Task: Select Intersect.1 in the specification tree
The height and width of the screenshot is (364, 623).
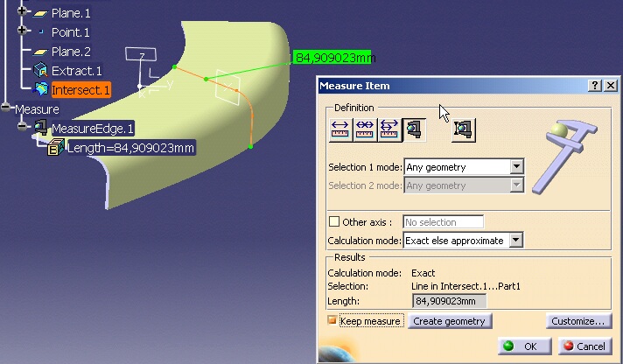Action: point(80,90)
